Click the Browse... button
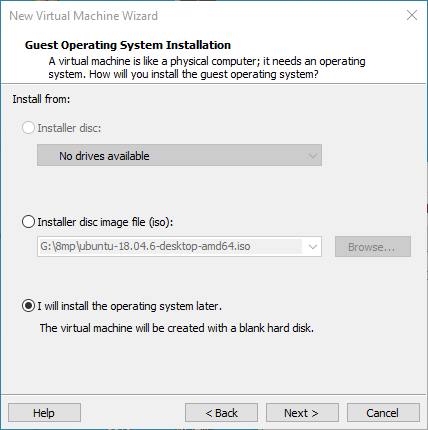Image resolution: width=428 pixels, height=430 pixels. point(373,247)
